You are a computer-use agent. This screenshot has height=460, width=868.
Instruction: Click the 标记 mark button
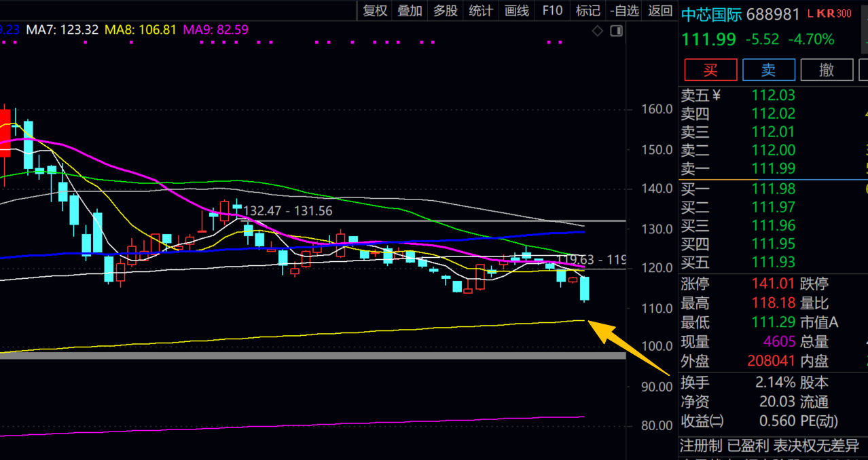click(x=588, y=10)
